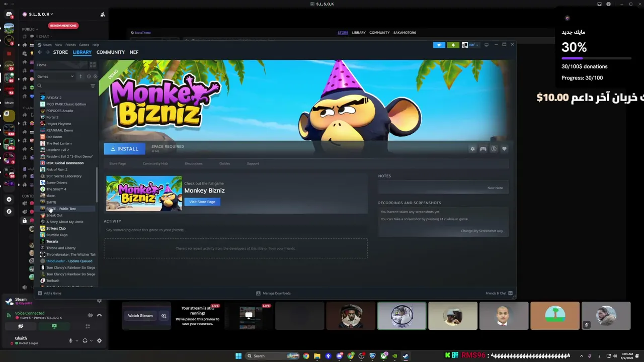
Task: Open Steam announcements megaphone button
Action: (x=439, y=45)
